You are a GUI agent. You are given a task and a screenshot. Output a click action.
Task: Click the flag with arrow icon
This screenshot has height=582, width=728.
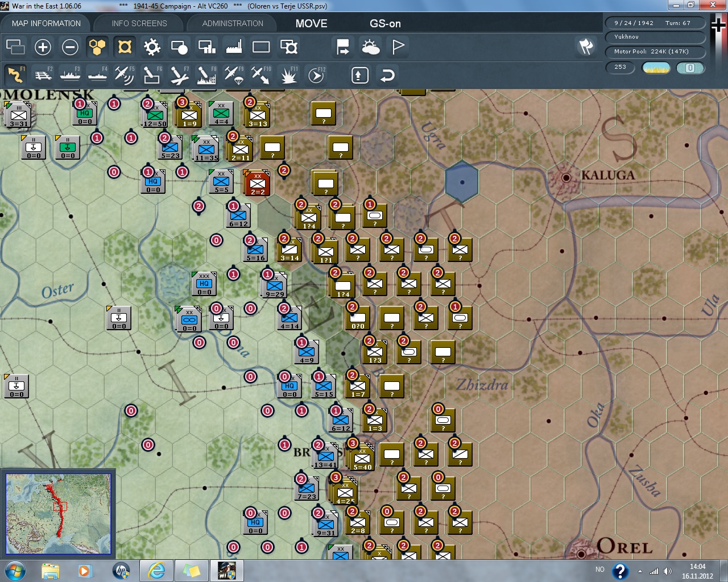pyautogui.click(x=343, y=47)
